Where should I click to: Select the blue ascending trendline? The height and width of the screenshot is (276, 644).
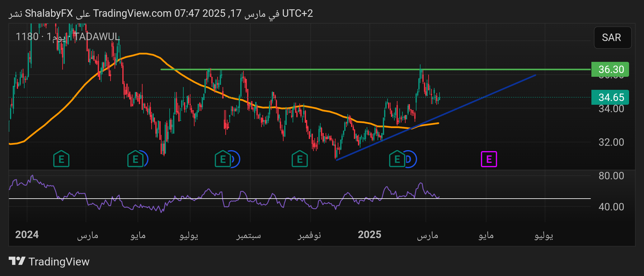coord(436,117)
